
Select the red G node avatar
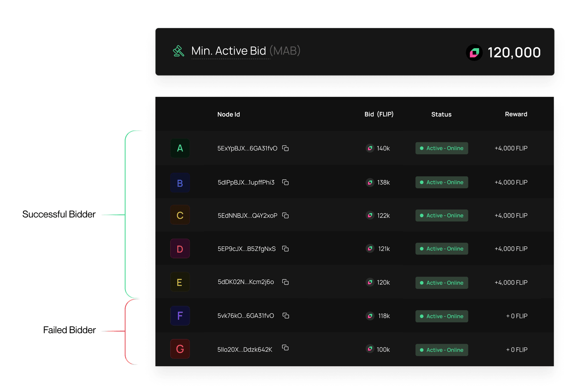(180, 349)
